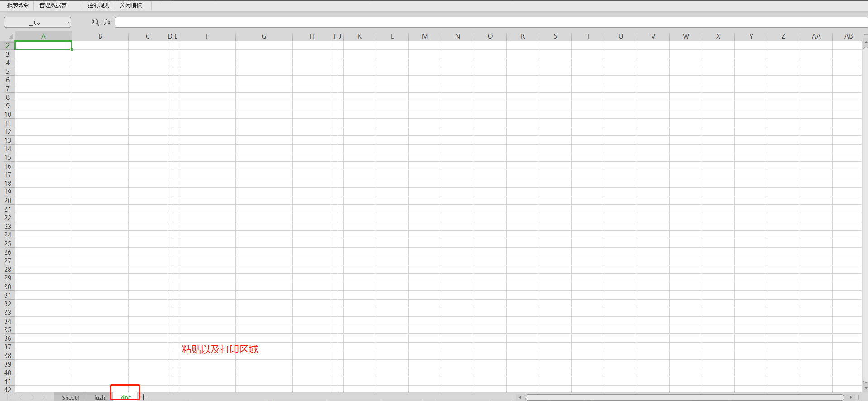Screen dimensions: 868x401
Task: Click the next sheet navigation arrow
Action: click(x=33, y=397)
